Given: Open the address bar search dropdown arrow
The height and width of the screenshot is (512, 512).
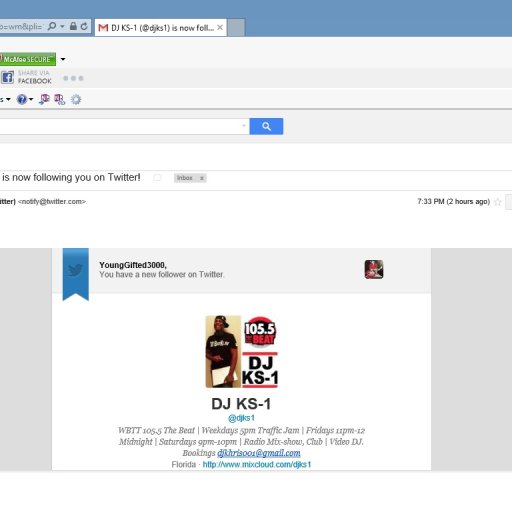Looking at the screenshot, I should tap(62, 26).
